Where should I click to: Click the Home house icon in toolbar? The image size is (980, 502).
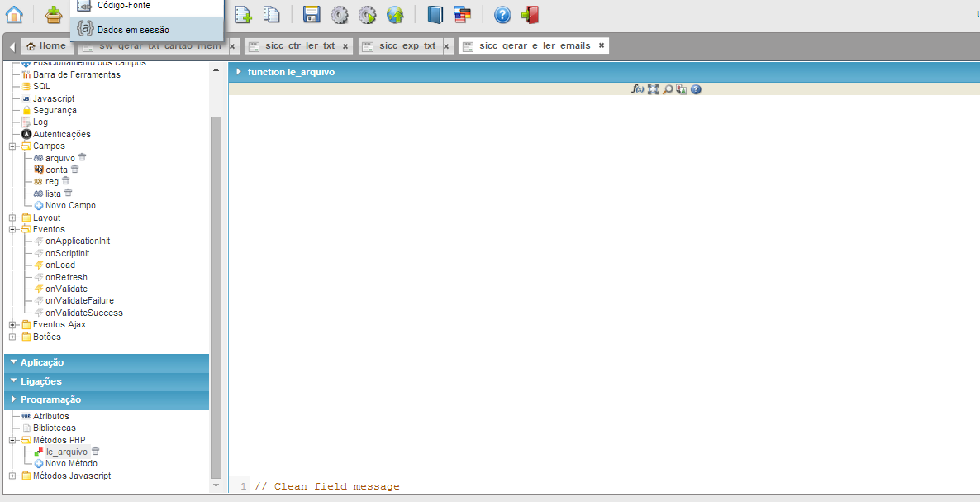click(14, 14)
